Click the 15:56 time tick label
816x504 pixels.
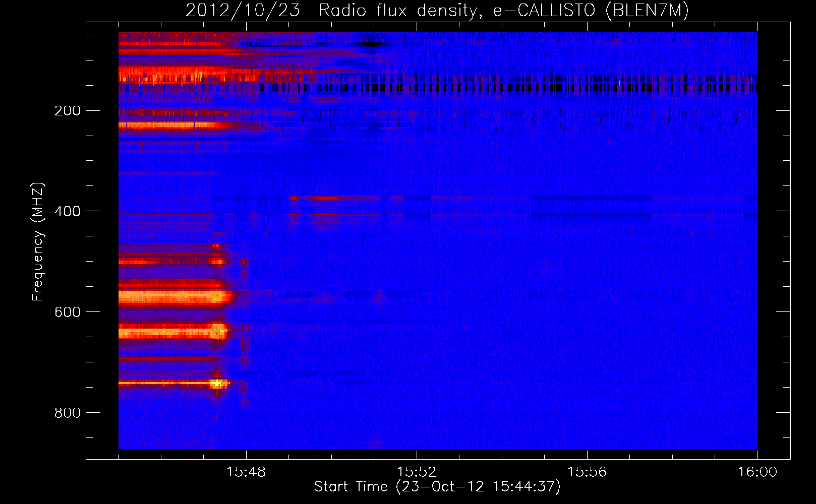[587, 472]
